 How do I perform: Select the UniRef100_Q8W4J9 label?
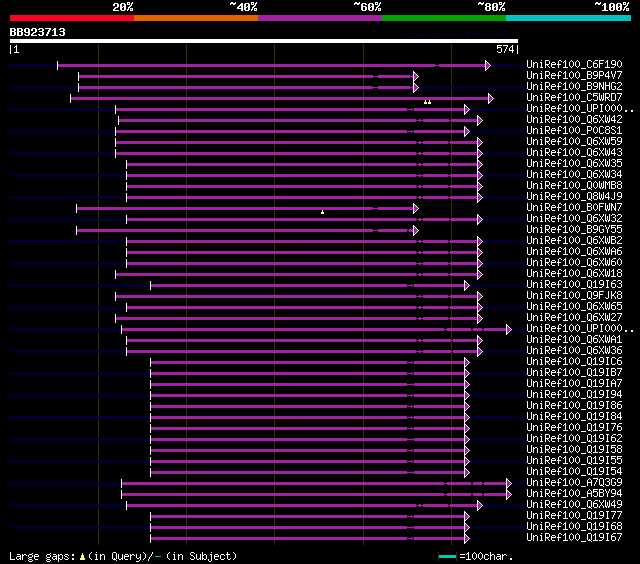[x=574, y=197]
